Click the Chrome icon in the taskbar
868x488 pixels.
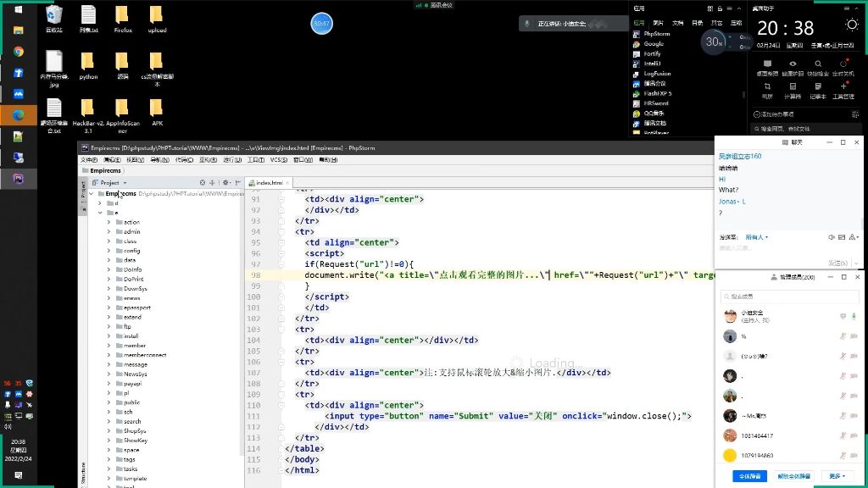pyautogui.click(x=19, y=52)
